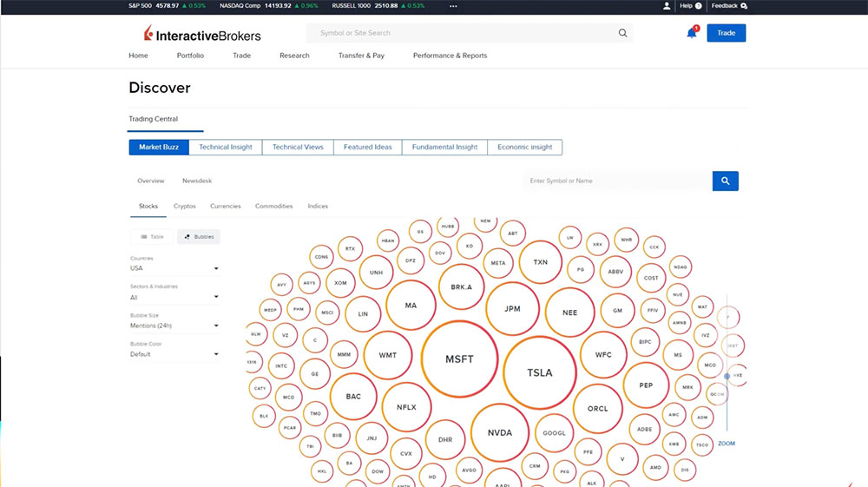Click the WMT bubble
The width and height of the screenshot is (868, 487).
coord(388,355)
